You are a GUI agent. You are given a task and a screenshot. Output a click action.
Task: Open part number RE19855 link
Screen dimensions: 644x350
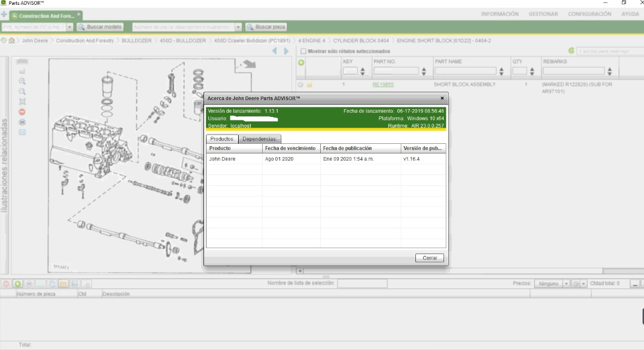(383, 85)
